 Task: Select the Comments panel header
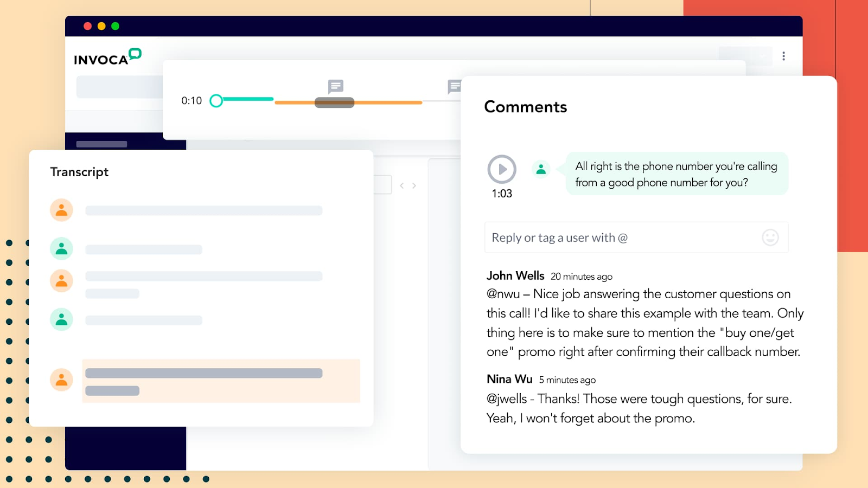(x=525, y=107)
